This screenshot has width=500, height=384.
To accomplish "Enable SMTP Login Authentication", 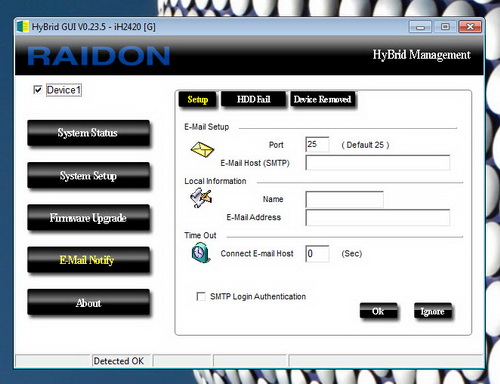I will (x=201, y=296).
